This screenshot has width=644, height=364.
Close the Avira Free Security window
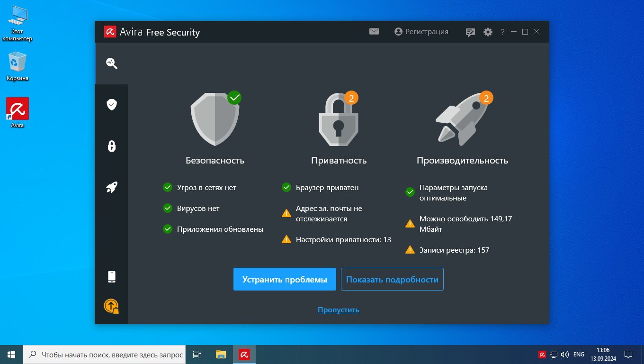point(537,32)
